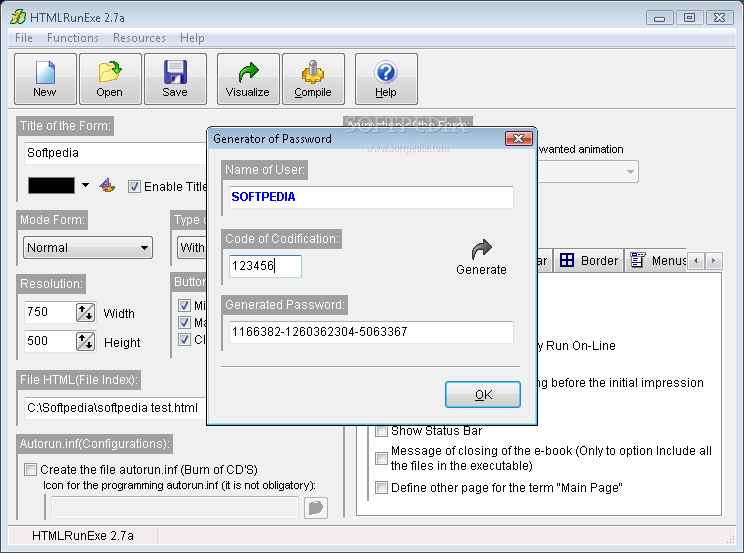Save the project using the floppy icon
Viewport: 744px width, 553px height.
[175, 73]
